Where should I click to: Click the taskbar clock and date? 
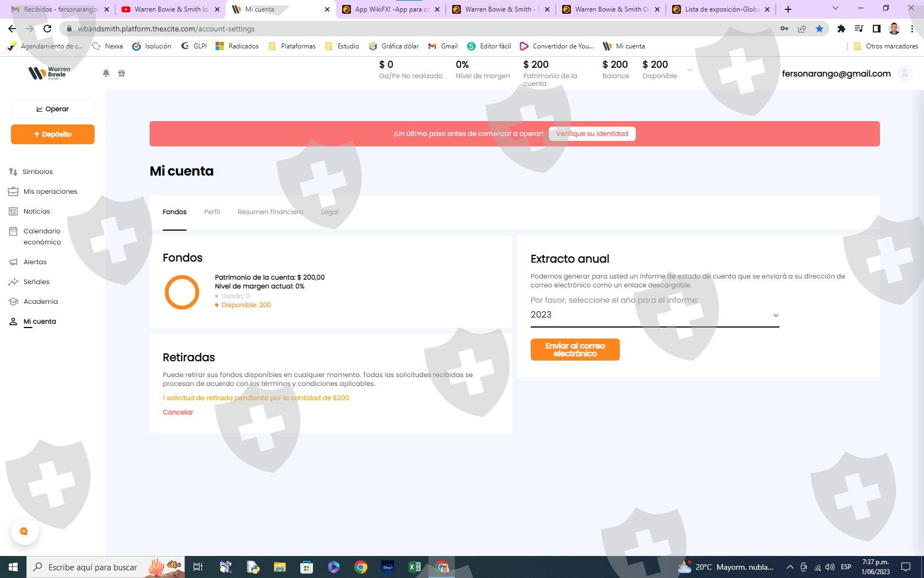click(x=876, y=567)
